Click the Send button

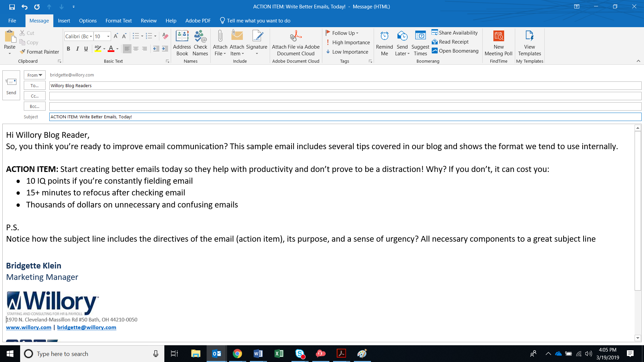[x=11, y=85]
